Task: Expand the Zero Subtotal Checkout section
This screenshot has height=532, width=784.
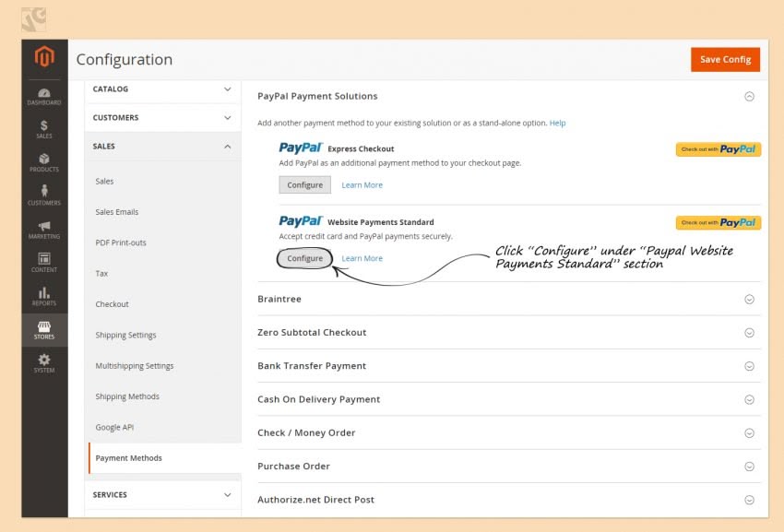Action: point(749,333)
